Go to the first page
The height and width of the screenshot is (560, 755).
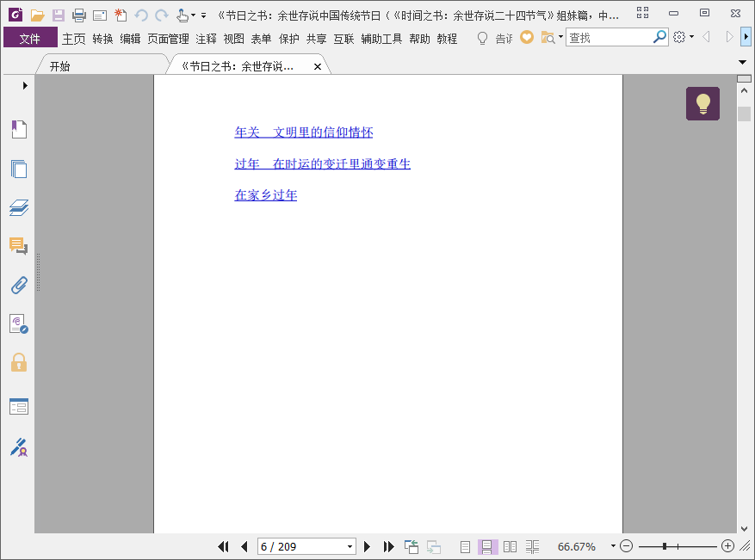pos(223,546)
